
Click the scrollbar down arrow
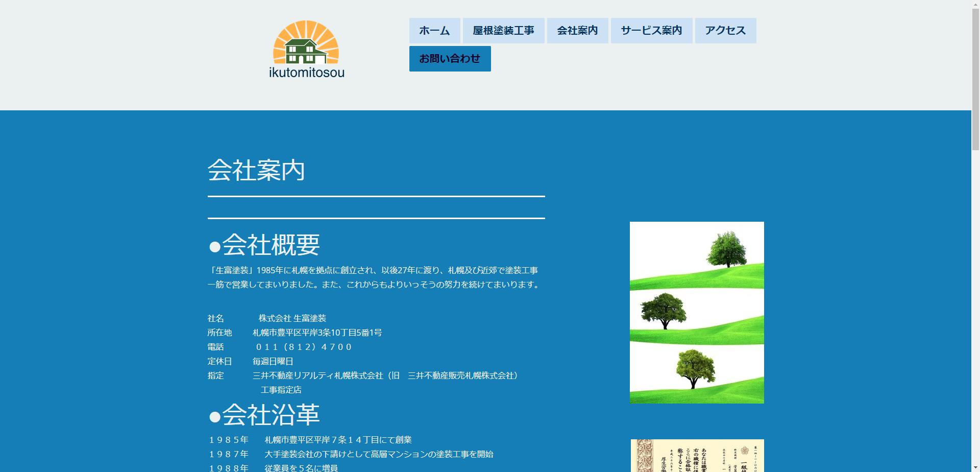(x=974, y=467)
